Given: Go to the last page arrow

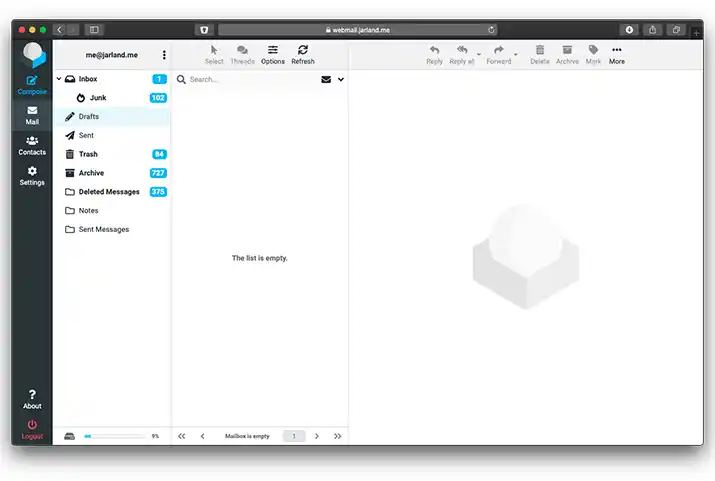Looking at the screenshot, I should click(x=337, y=436).
